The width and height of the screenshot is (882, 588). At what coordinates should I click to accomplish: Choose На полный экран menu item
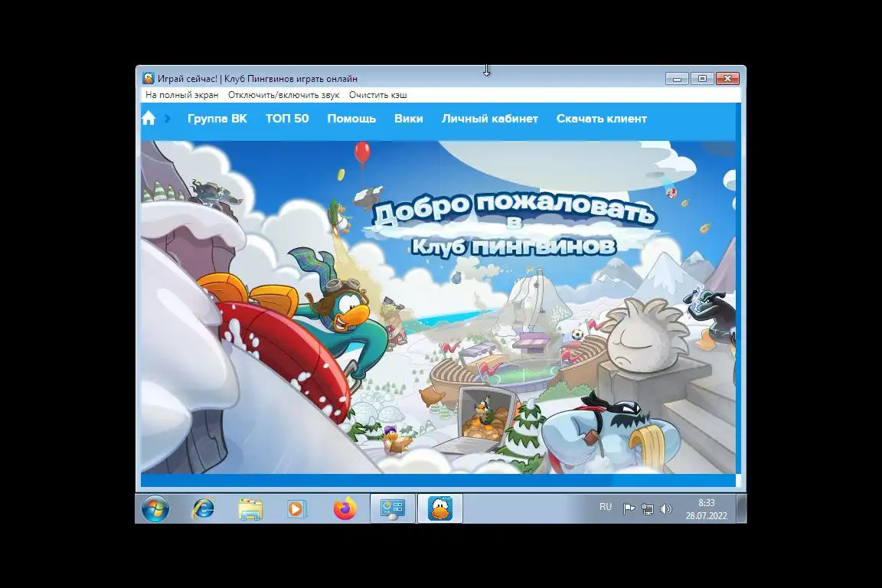coord(181,95)
